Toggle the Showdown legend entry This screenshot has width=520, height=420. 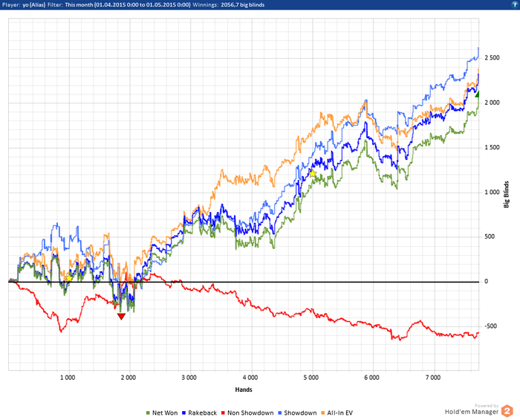[299, 413]
